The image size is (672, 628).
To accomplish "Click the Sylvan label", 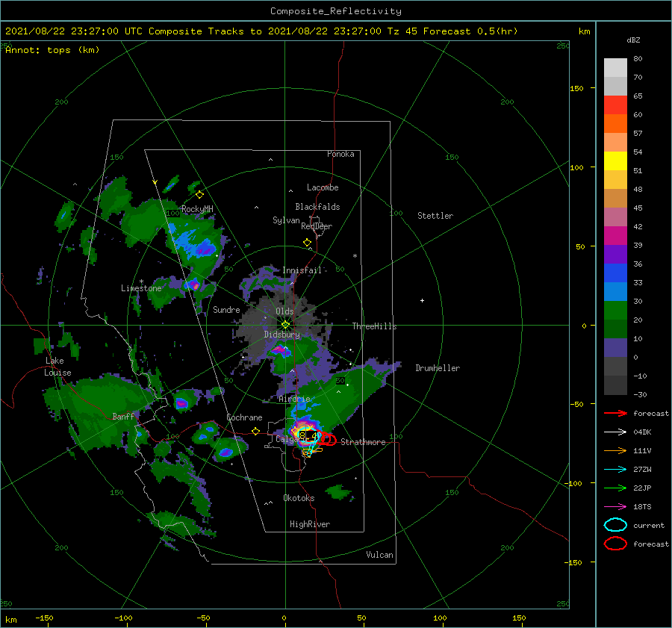I will [x=286, y=220].
